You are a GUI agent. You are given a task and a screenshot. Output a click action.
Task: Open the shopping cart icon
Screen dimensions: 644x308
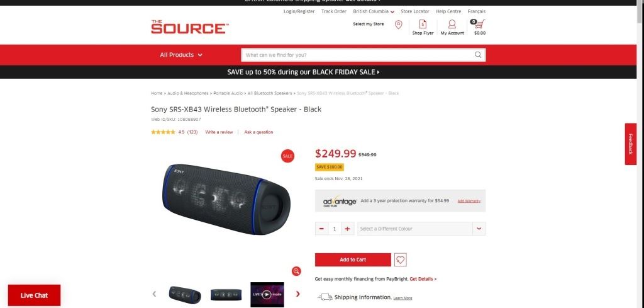(479, 25)
